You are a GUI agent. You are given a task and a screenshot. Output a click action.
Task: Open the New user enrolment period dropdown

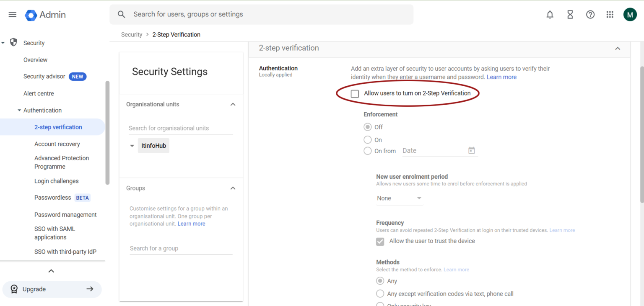pos(399,198)
